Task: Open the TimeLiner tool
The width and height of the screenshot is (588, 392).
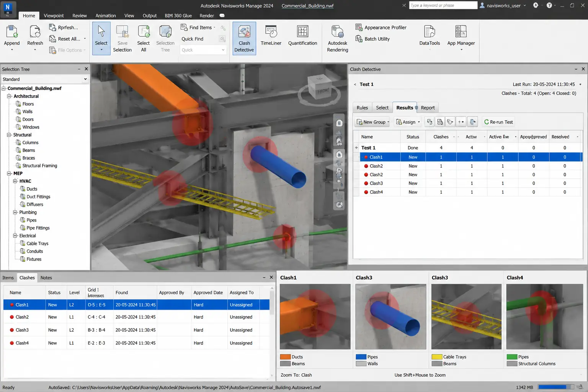Action: pos(271,36)
